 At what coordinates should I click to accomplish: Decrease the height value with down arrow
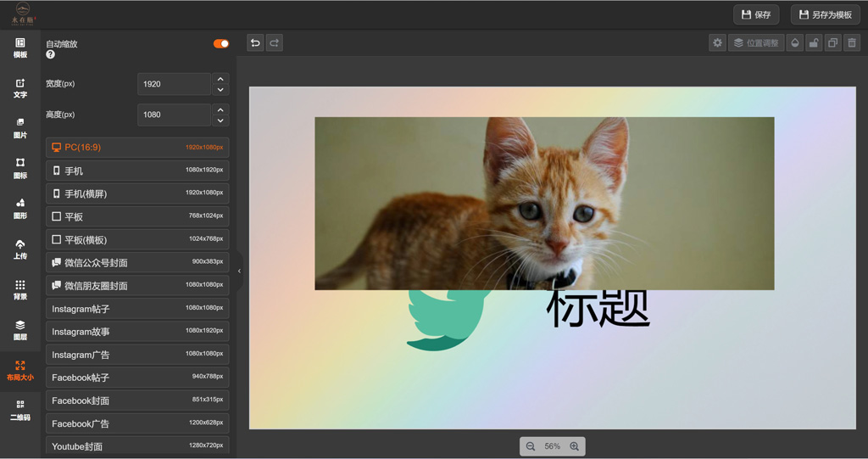pyautogui.click(x=220, y=120)
